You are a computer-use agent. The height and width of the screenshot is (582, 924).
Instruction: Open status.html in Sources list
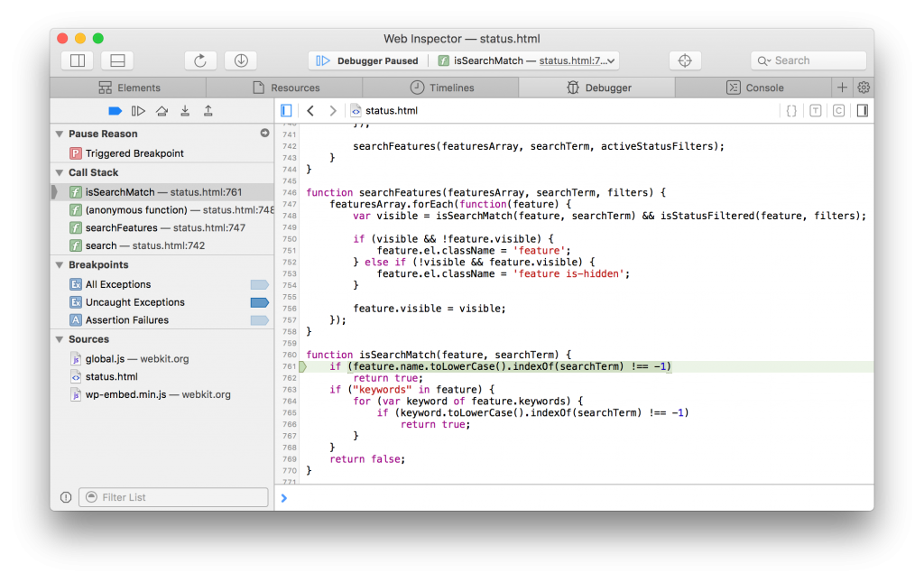pyautogui.click(x=162, y=376)
